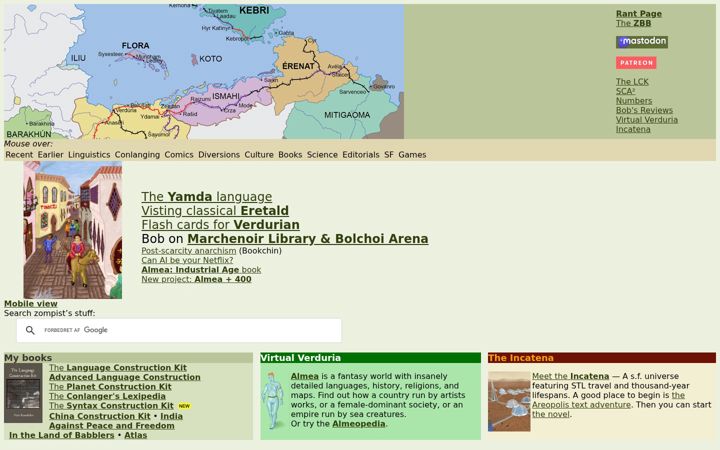Open the novel link
The height and width of the screenshot is (450, 720).
(x=551, y=414)
